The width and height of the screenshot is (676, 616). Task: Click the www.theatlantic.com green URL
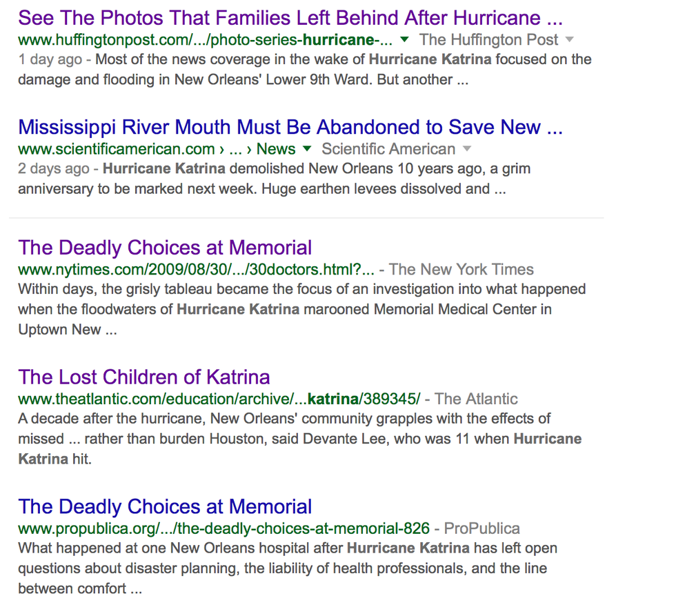pos(219,399)
